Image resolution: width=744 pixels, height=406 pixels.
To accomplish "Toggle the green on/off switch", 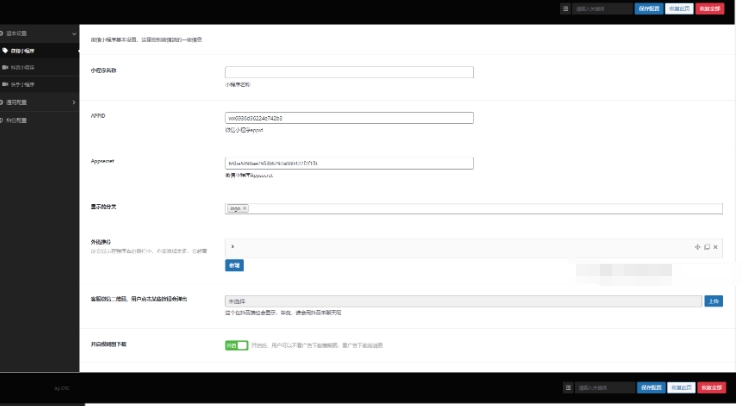I will [x=236, y=345].
